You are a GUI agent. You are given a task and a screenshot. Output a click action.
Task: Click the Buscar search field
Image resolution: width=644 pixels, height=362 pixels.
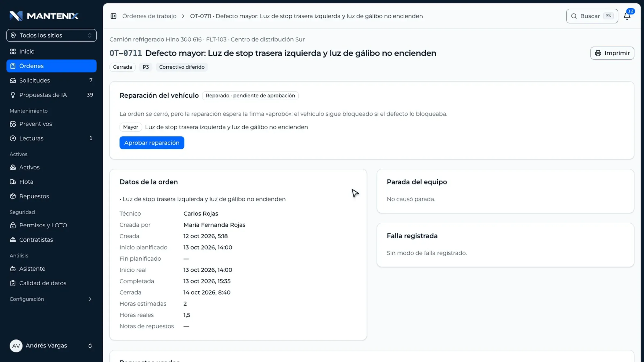pyautogui.click(x=592, y=16)
